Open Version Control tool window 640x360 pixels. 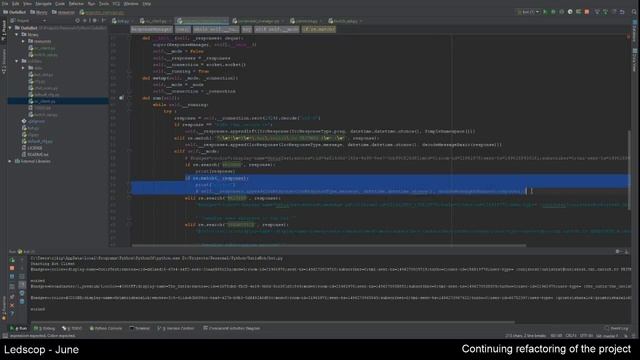[x=176, y=328]
